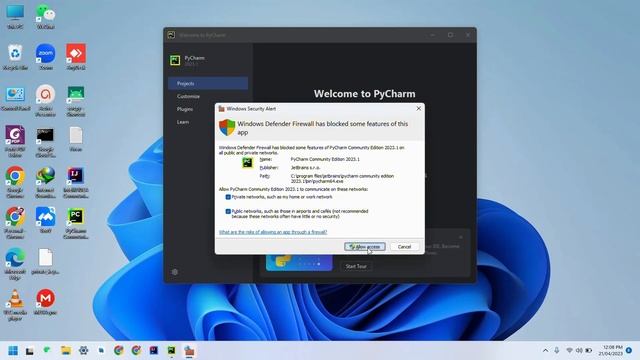Open the Microsoft Edge desktop shortcut
The image size is (640, 360).
[x=15, y=264]
